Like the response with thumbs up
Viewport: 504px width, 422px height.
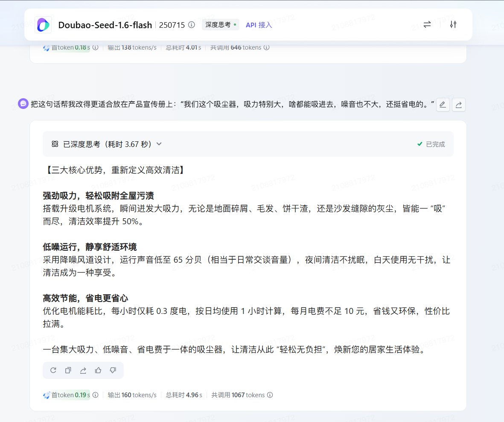98,370
